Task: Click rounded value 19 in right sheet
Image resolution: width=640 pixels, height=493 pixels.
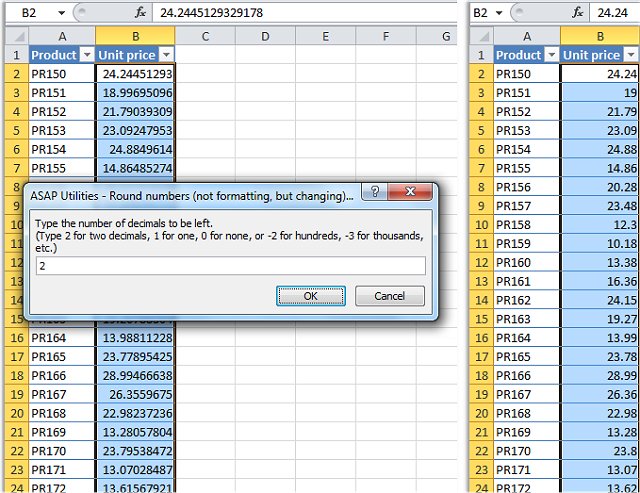Action: (x=600, y=93)
